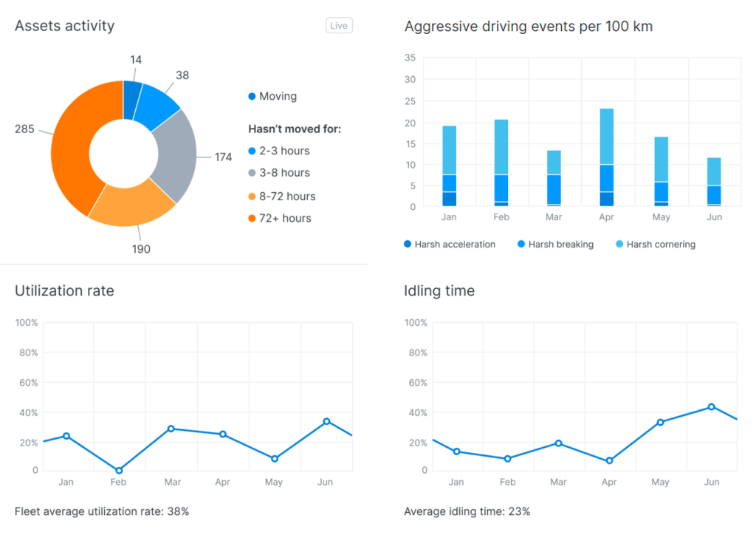Click the April stacked bar
This screenshot has width=756, height=535.
(x=606, y=157)
